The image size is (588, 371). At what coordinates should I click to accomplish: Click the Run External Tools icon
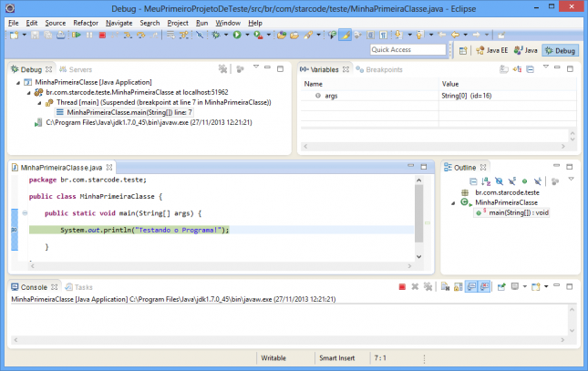coord(258,35)
